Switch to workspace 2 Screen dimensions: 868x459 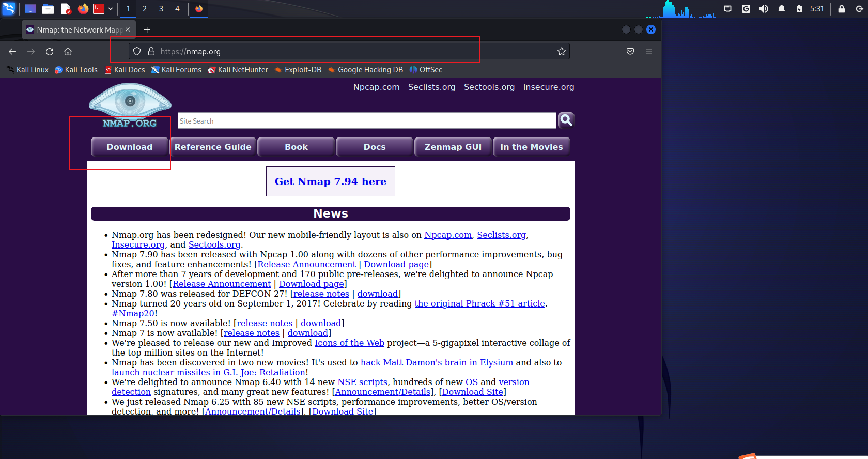145,9
